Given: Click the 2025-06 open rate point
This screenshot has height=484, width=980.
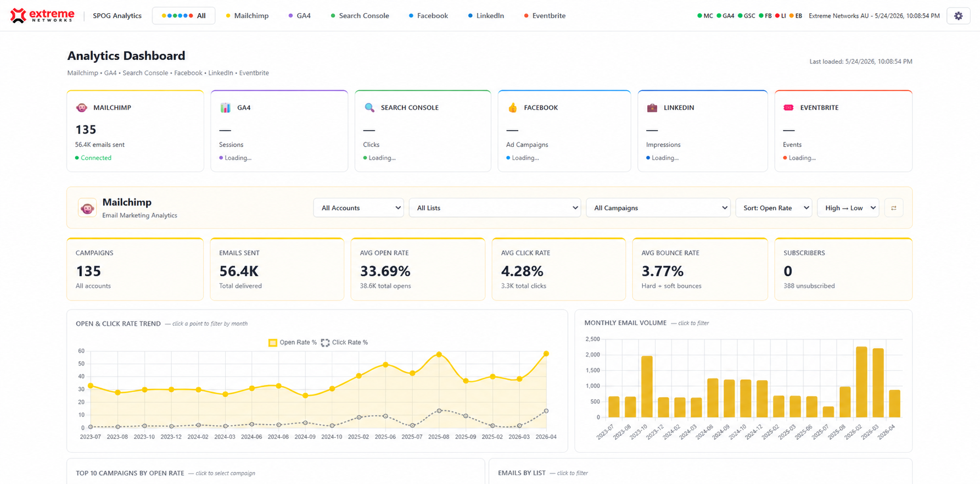Looking at the screenshot, I should point(385,365).
